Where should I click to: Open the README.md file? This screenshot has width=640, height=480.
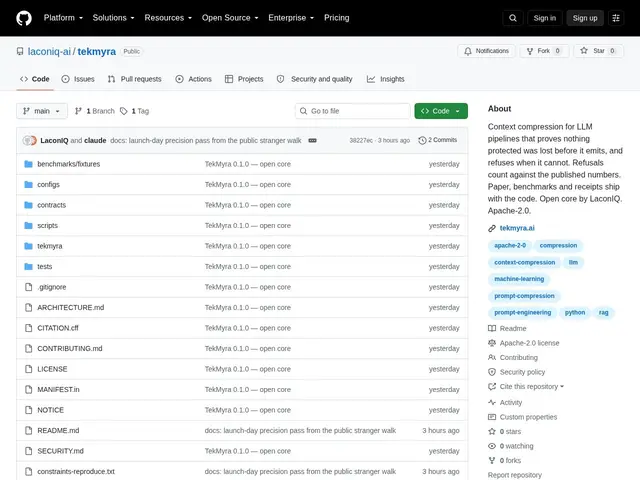click(58, 431)
